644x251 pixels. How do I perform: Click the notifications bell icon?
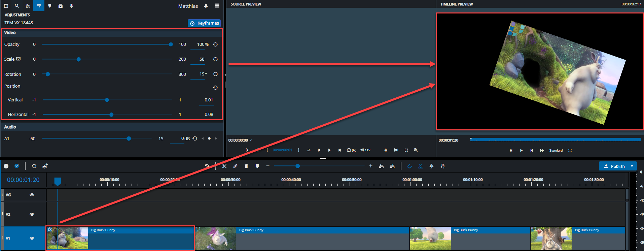(x=206, y=6)
